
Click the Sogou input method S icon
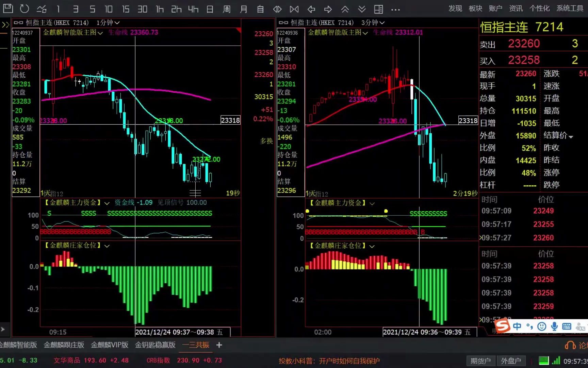503,326
